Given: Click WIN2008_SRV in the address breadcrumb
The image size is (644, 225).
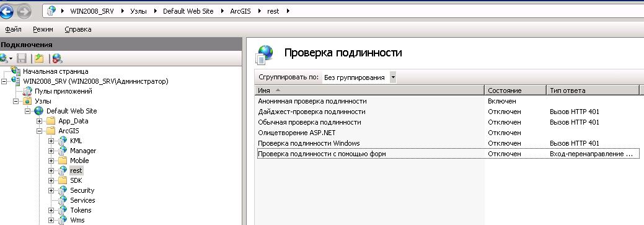Looking at the screenshot, I should (92, 11).
